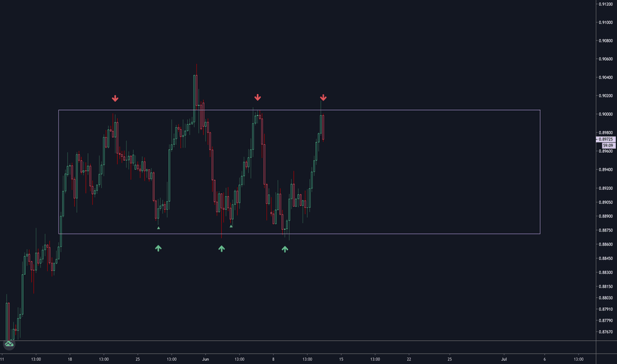Click the 0.89200 price axis label

point(606,188)
